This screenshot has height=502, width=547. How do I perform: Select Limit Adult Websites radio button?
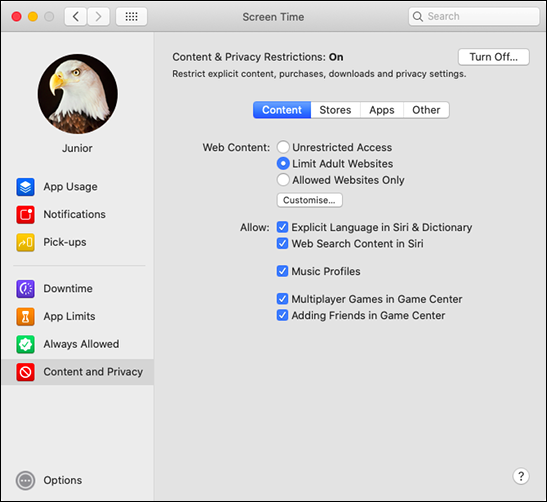pyautogui.click(x=283, y=163)
